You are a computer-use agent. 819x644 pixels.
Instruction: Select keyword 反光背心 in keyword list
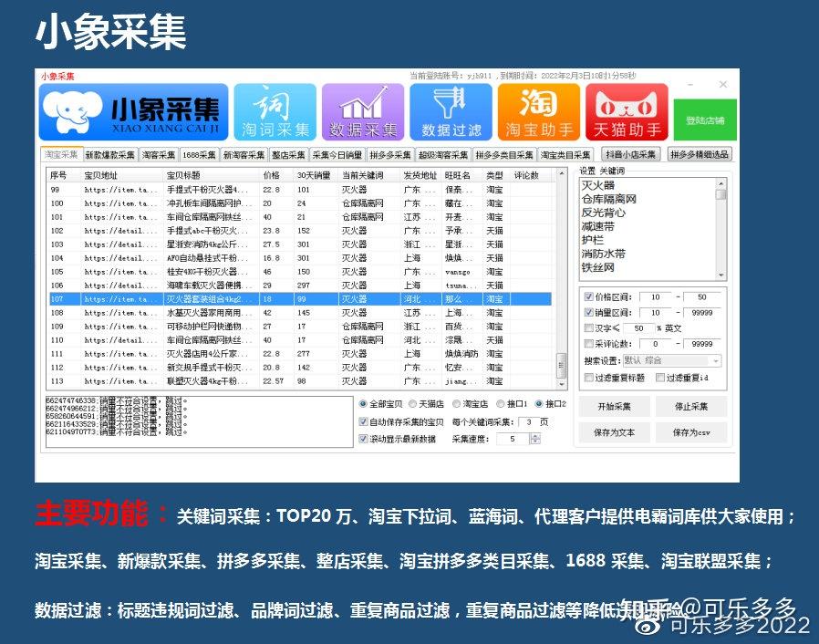point(603,213)
